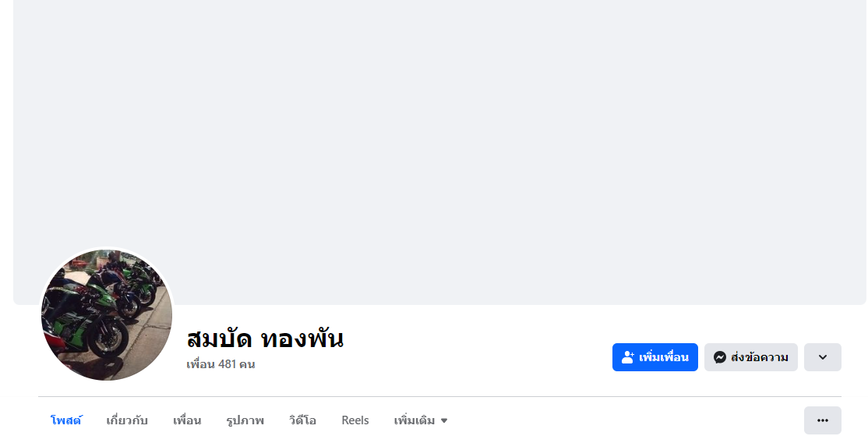Viewport: 868px width, 436px height.
Task: Open the เพิ่มเติม dropdown tab
Action: (x=415, y=420)
